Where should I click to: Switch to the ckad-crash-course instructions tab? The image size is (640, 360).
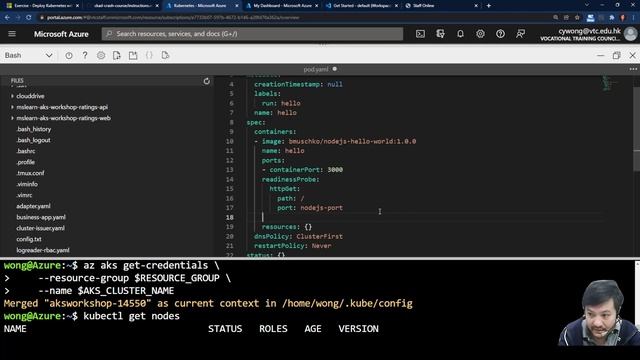pos(122,6)
